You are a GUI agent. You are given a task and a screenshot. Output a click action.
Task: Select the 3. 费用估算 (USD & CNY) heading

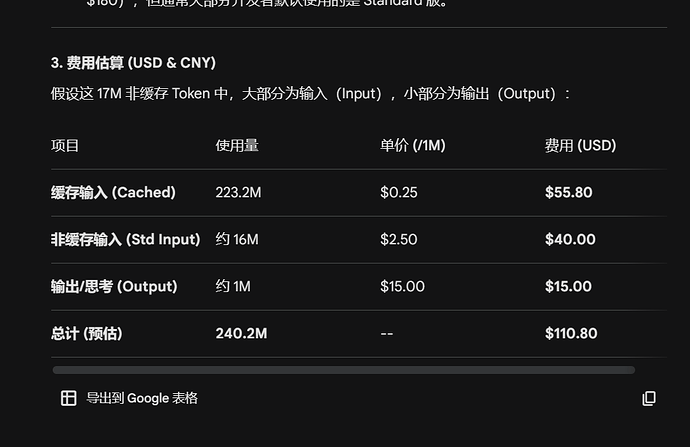133,63
